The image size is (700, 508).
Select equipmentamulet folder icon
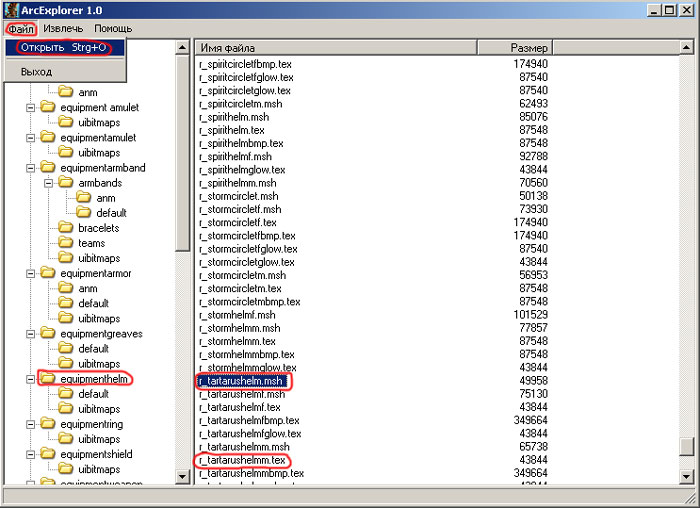click(48, 137)
